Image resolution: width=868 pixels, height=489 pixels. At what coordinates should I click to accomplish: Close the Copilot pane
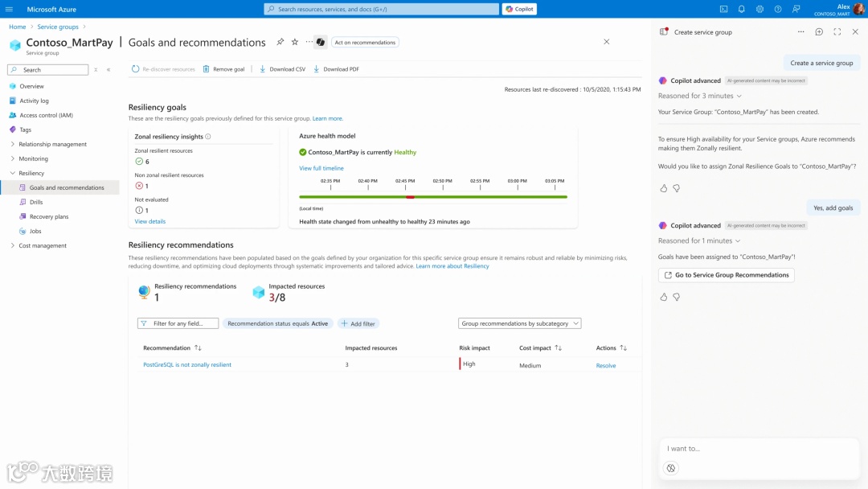pyautogui.click(x=855, y=32)
